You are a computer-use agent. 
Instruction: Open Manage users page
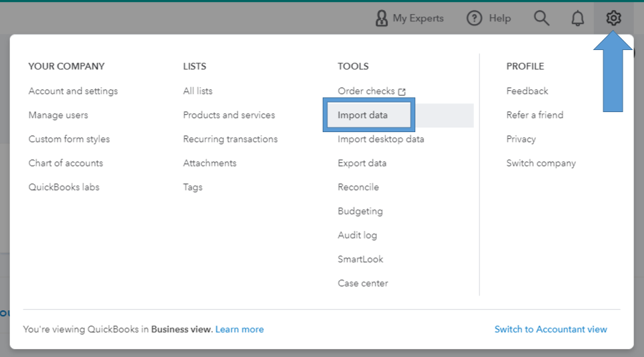click(58, 115)
